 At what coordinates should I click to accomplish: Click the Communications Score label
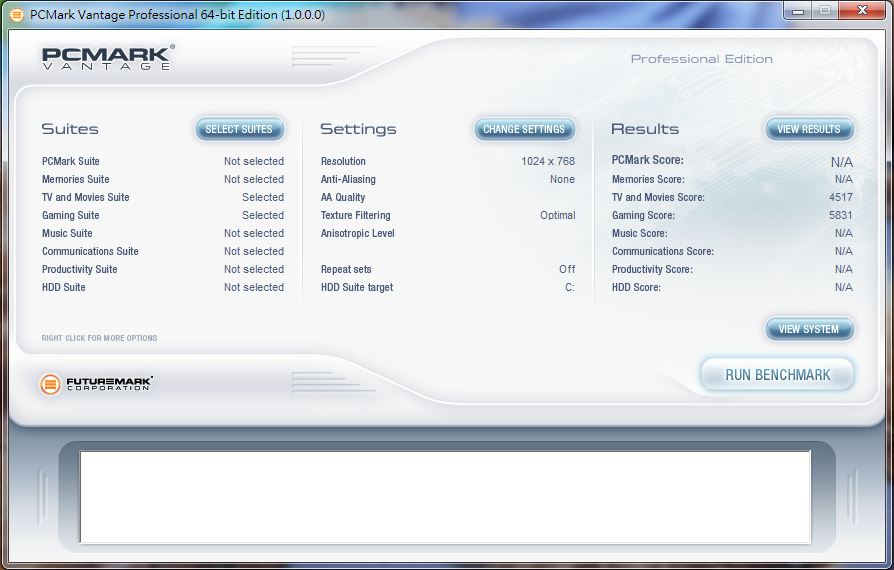tap(663, 251)
